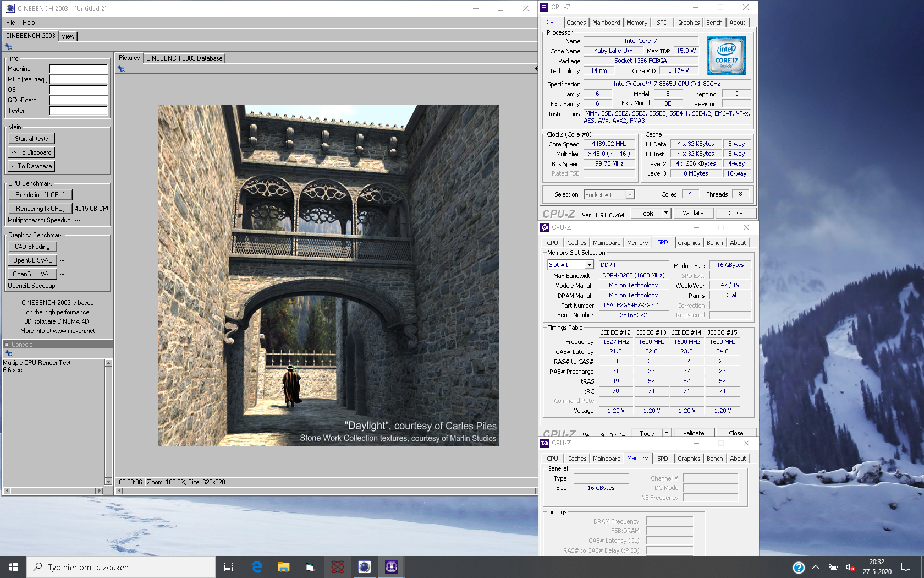Open the Help menu in CINEBENCH
This screenshot has height=578, width=924.
29,23
